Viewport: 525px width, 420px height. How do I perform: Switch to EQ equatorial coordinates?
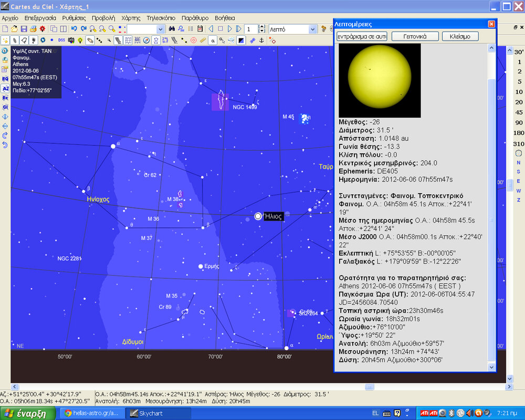click(x=5, y=79)
